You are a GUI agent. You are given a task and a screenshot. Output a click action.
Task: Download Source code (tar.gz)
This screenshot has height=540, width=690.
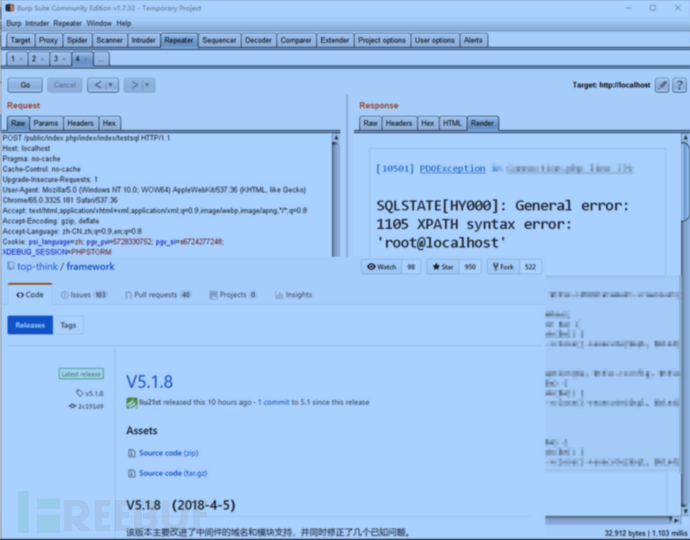(173, 473)
